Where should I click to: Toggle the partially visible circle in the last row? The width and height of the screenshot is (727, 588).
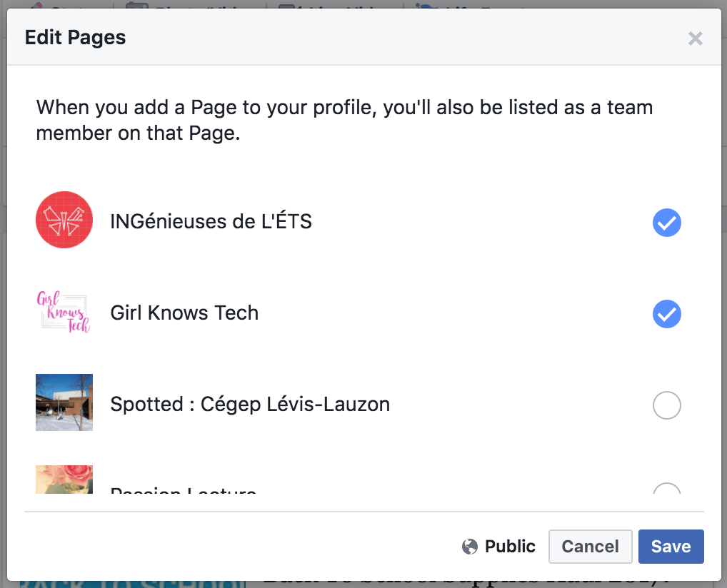667,488
